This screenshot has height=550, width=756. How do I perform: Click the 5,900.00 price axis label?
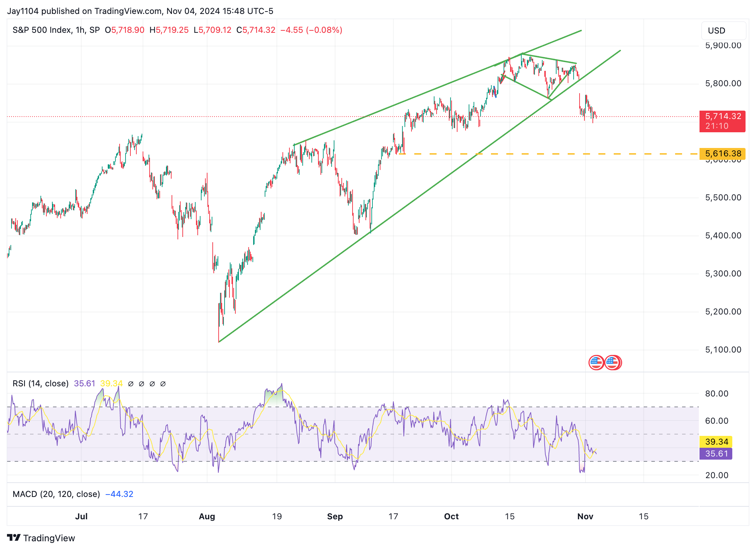pyautogui.click(x=723, y=46)
